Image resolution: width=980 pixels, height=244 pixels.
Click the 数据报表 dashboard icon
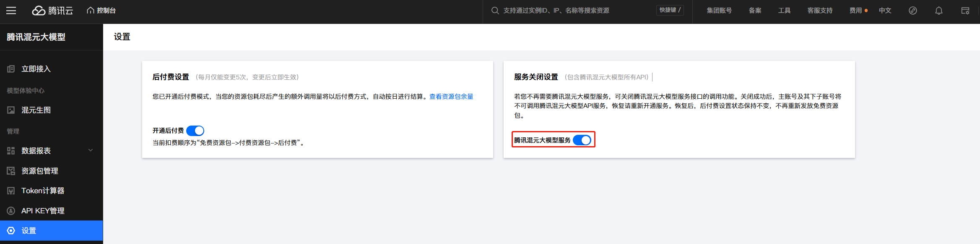(11, 151)
